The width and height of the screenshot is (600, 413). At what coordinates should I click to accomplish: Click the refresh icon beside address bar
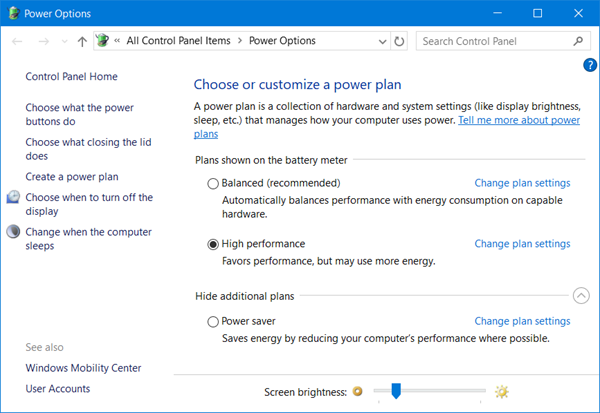400,41
